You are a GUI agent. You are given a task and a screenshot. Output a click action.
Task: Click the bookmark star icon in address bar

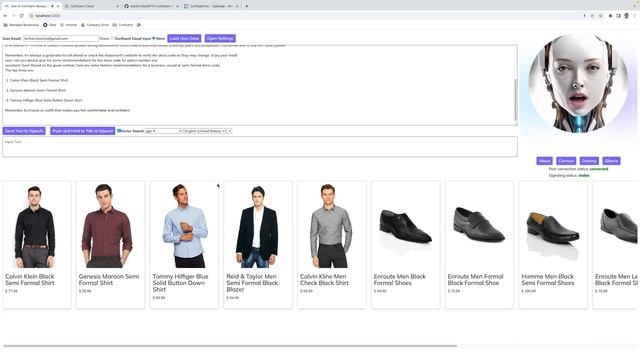600,16
